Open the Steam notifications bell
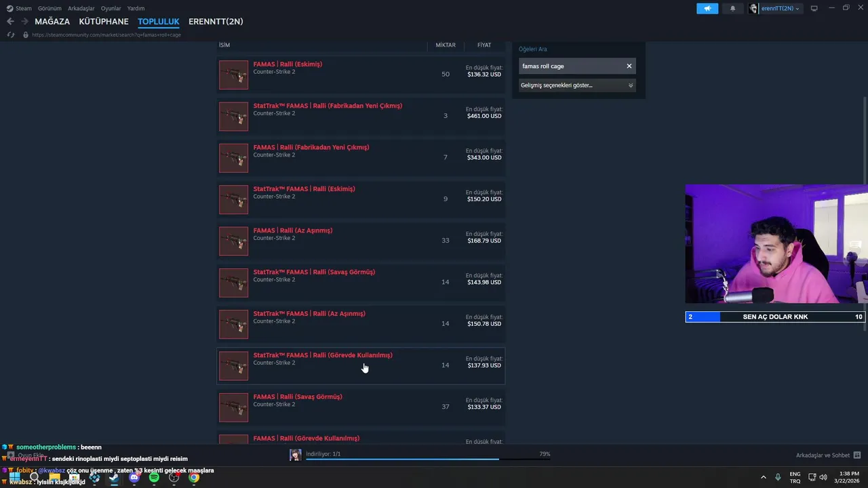Image resolution: width=868 pixels, height=488 pixels. pyautogui.click(x=732, y=8)
